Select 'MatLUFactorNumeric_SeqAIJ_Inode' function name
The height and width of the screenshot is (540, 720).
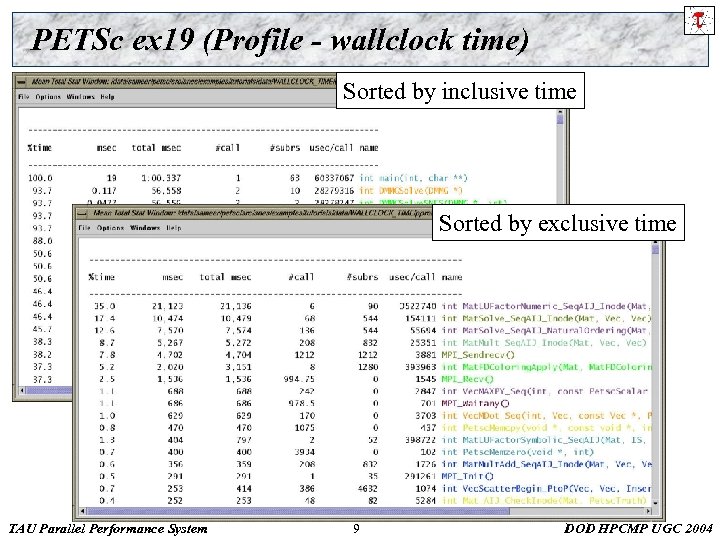543,306
